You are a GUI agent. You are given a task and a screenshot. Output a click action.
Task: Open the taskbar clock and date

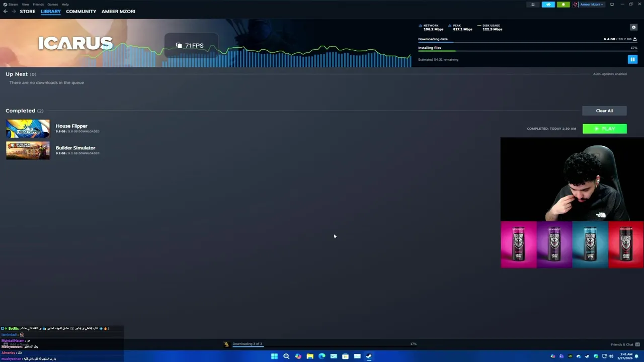tap(624, 356)
